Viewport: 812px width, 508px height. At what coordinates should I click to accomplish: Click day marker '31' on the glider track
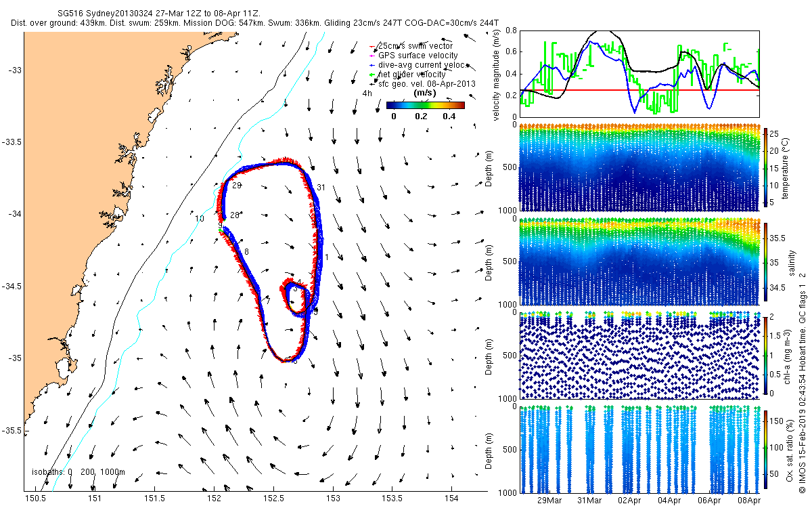pyautogui.click(x=321, y=187)
